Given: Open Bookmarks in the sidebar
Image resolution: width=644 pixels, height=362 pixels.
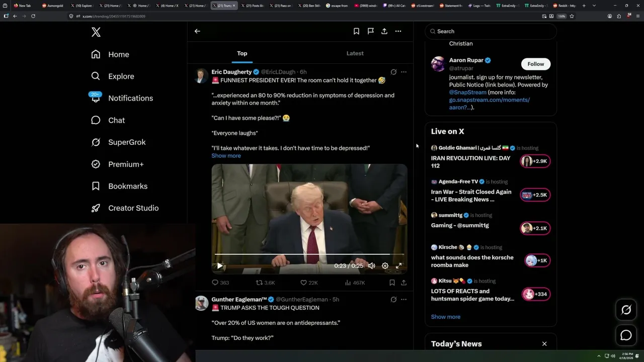Looking at the screenshot, I should (x=119, y=186).
